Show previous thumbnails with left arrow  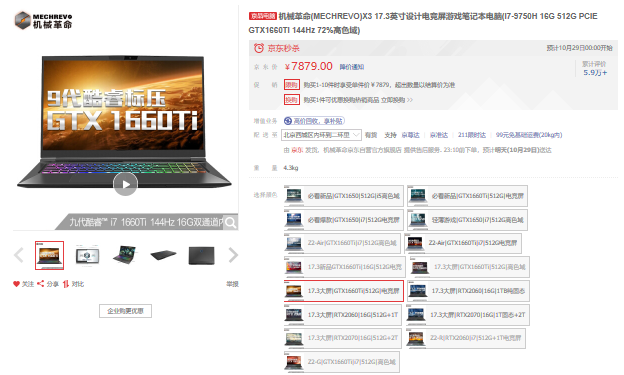click(x=19, y=255)
